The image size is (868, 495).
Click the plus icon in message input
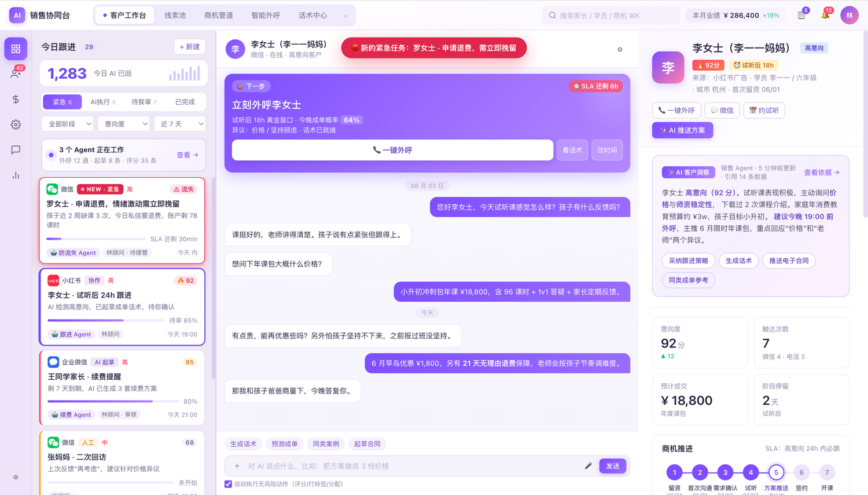[x=237, y=465]
